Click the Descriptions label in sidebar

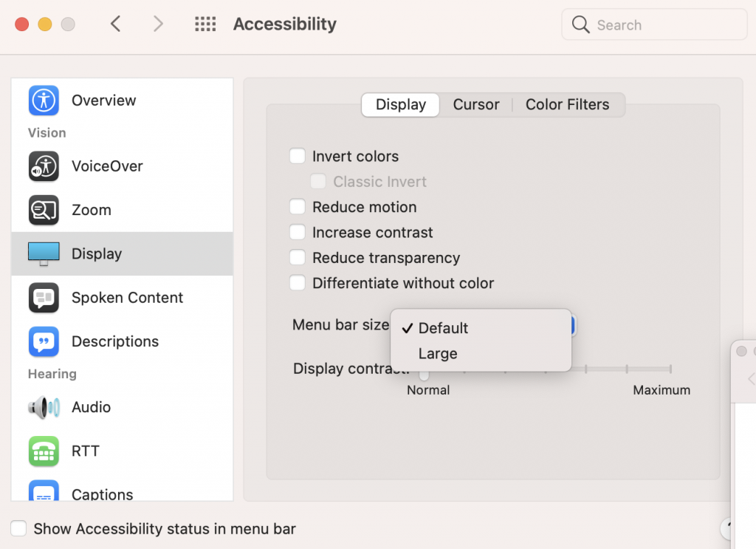click(x=115, y=341)
